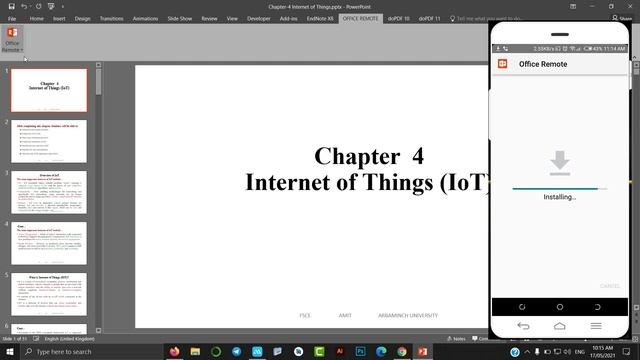Open Google Chrome from the taskbar
Screen dimensions: 640x360
tap(402, 351)
